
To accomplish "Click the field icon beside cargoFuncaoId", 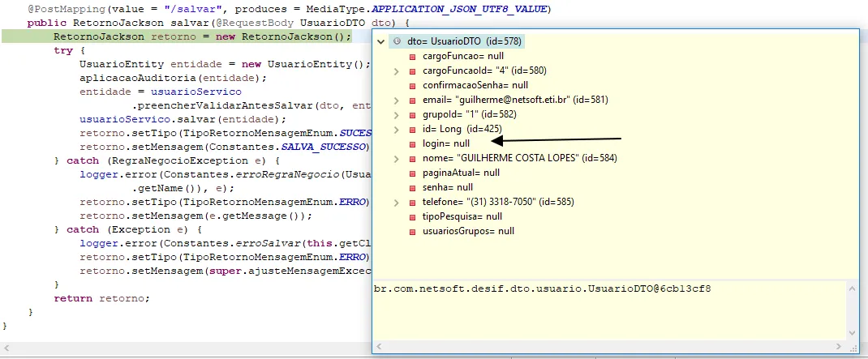I will coord(412,71).
